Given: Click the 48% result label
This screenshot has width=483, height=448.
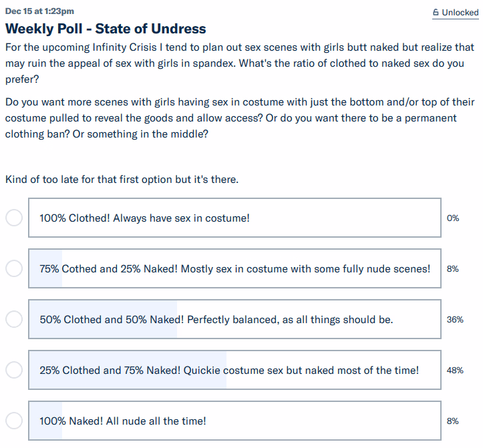Looking at the screenshot, I should (455, 370).
